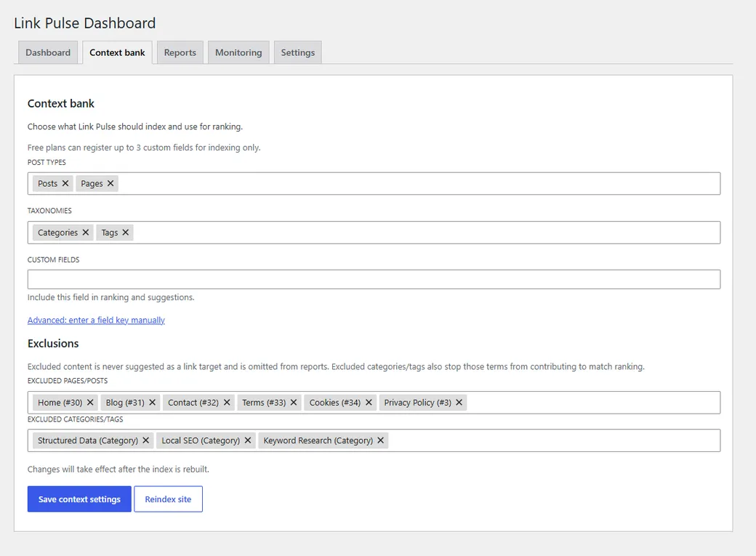Remove Keyword Research (Category) with its X
Image resolution: width=756 pixels, height=556 pixels.
point(380,440)
